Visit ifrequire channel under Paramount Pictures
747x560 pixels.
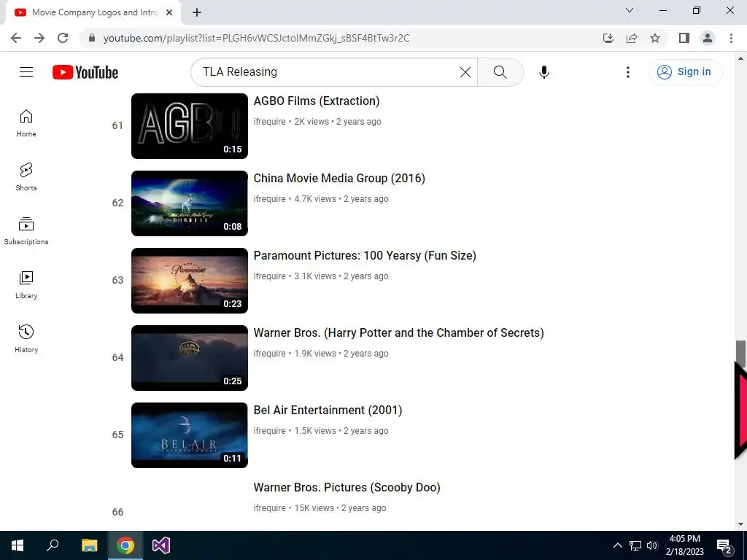(270, 276)
